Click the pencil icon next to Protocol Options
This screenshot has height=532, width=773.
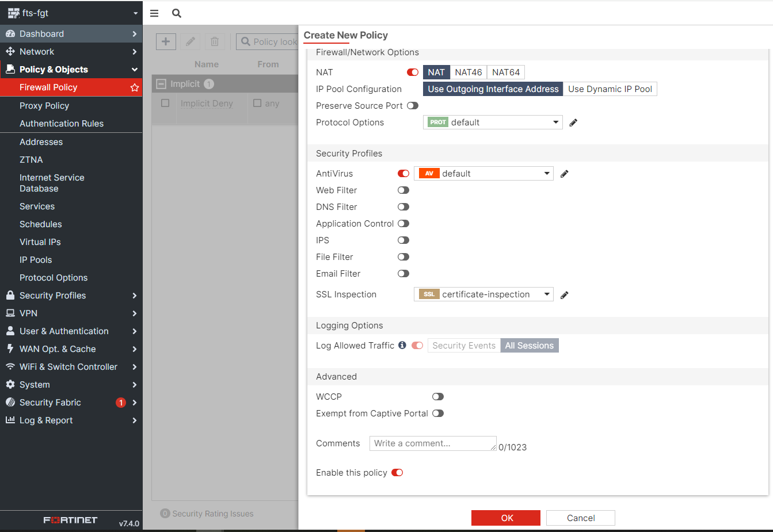click(574, 122)
